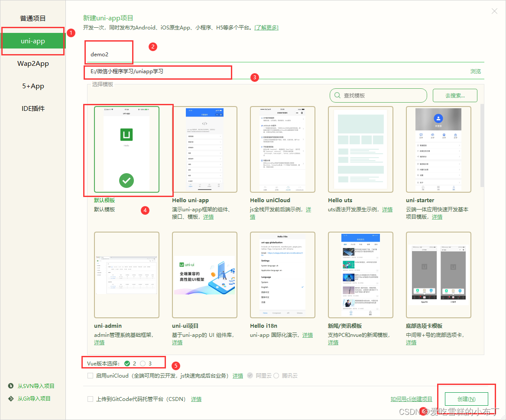
Task: Click the search magnifier icon
Action: coord(337,96)
